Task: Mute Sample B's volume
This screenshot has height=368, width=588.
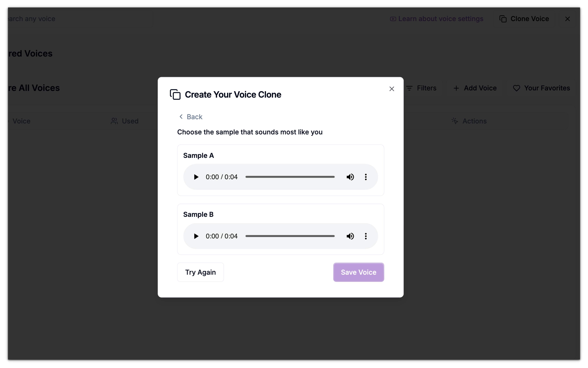Action: pos(350,236)
